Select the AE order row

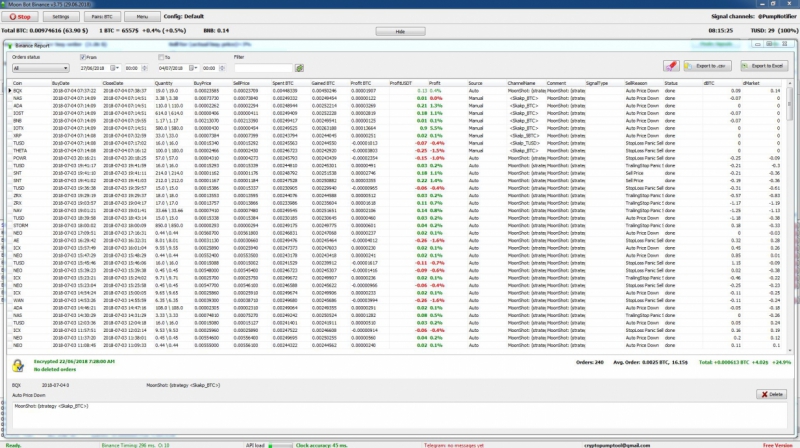[x=396, y=240]
